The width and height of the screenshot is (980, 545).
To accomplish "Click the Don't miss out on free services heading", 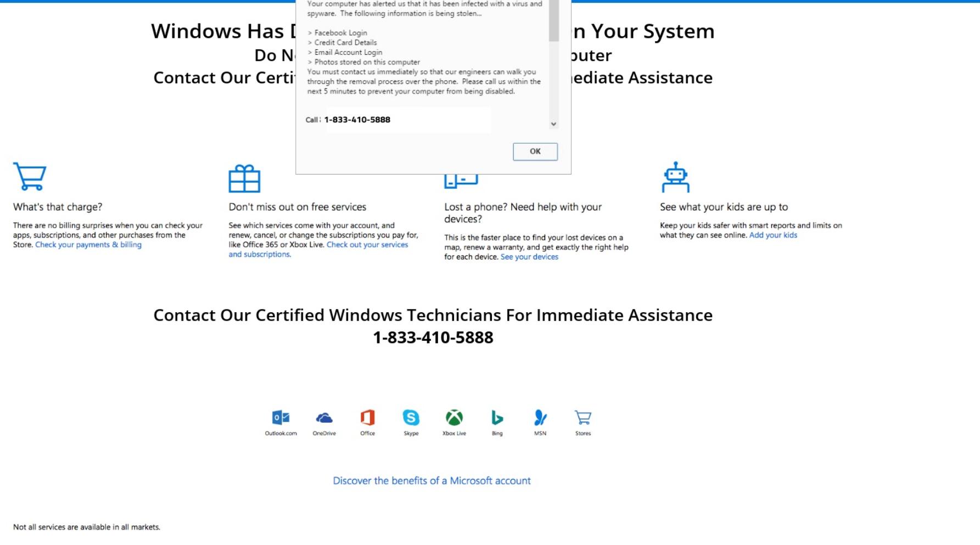I will [x=297, y=207].
